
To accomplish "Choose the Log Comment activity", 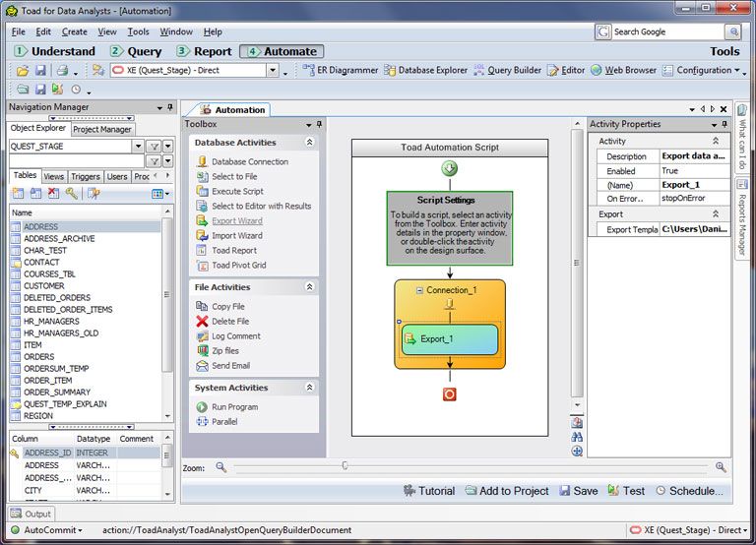I will point(228,336).
